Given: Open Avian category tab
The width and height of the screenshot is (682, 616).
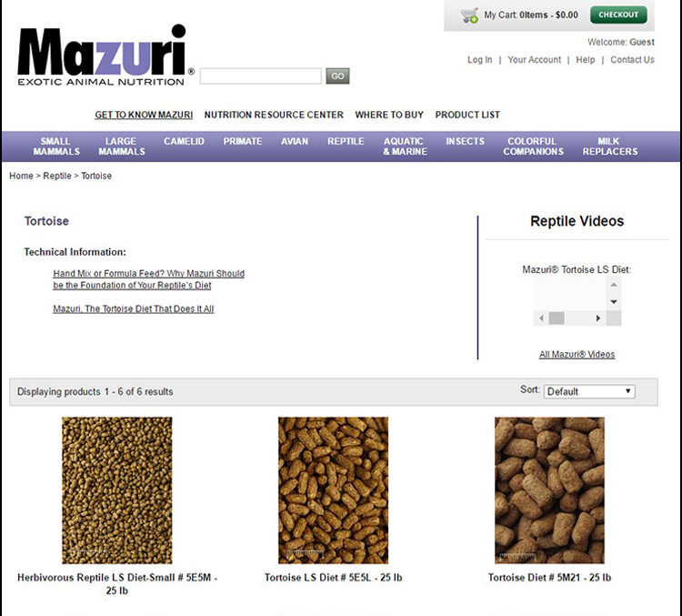Looking at the screenshot, I should 295,141.
